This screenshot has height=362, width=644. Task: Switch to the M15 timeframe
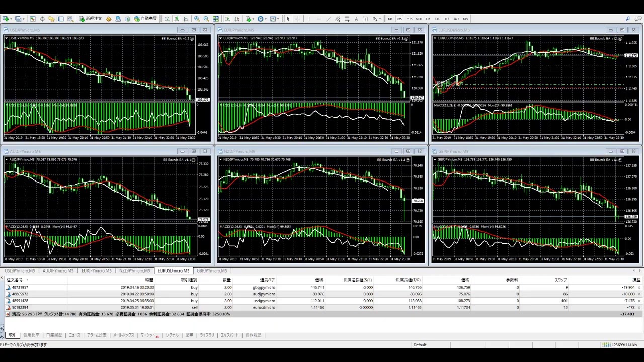tap(410, 19)
